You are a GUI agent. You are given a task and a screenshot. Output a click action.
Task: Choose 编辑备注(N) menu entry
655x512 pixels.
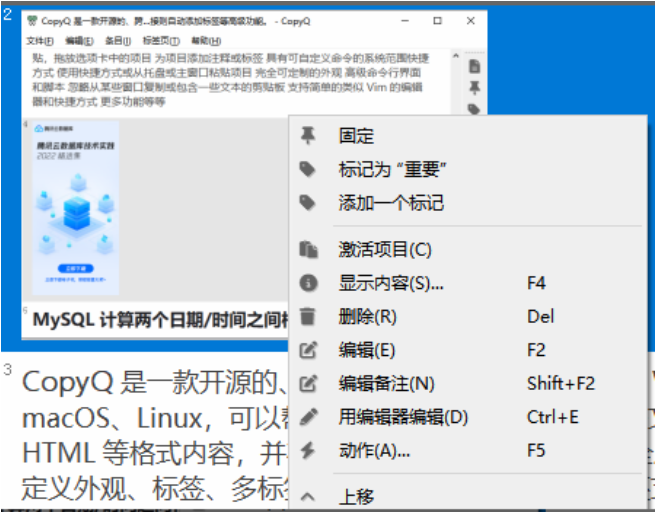click(x=467, y=383)
